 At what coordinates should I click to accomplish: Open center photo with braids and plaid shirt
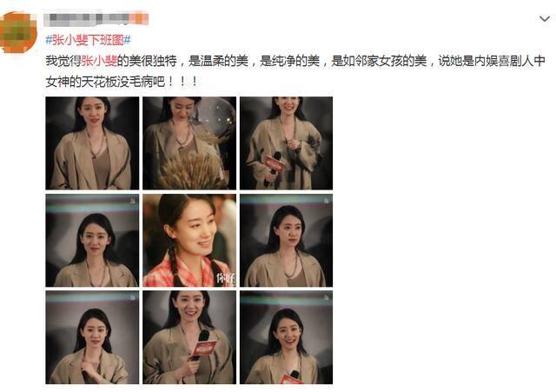click(x=189, y=240)
